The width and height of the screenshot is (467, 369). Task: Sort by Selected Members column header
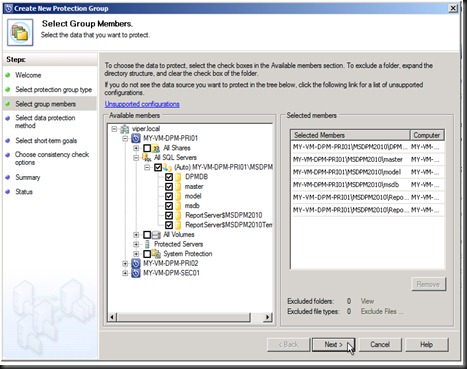[x=350, y=135]
